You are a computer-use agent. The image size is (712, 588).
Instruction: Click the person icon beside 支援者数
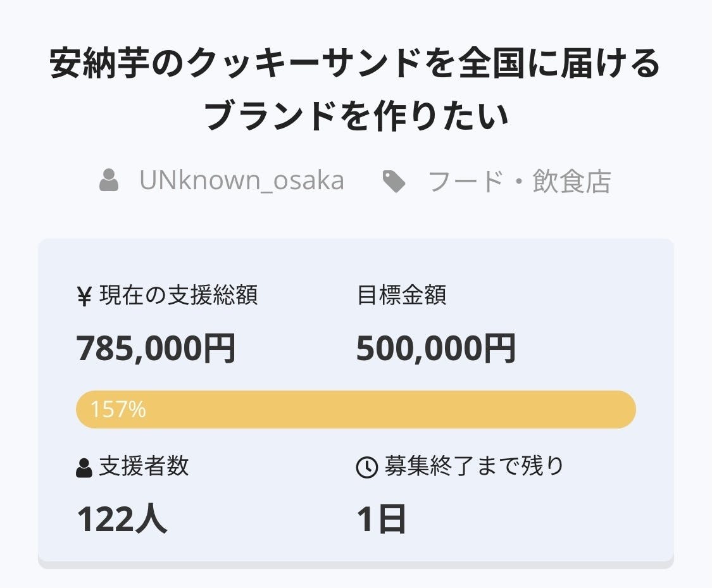tap(84, 468)
